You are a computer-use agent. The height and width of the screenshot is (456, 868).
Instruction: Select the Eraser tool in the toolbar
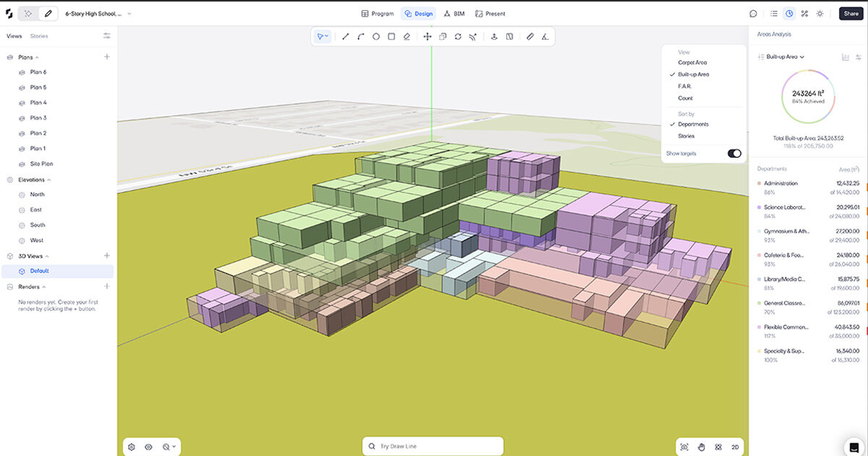click(406, 36)
